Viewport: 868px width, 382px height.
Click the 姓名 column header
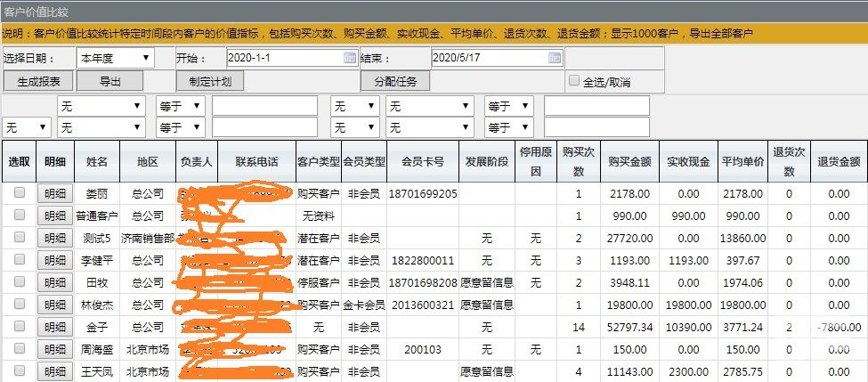(x=97, y=162)
